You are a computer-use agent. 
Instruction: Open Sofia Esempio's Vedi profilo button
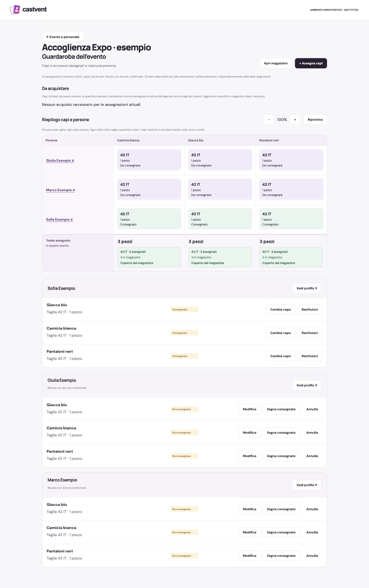tap(307, 288)
